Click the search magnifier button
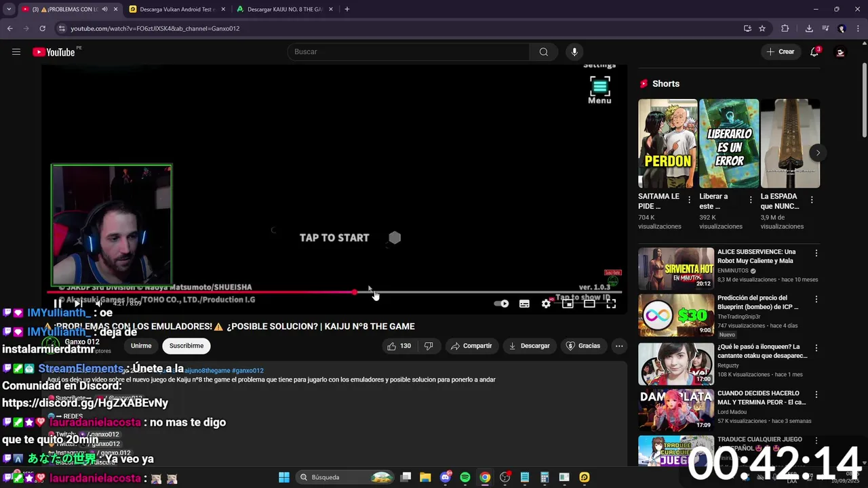 click(543, 52)
